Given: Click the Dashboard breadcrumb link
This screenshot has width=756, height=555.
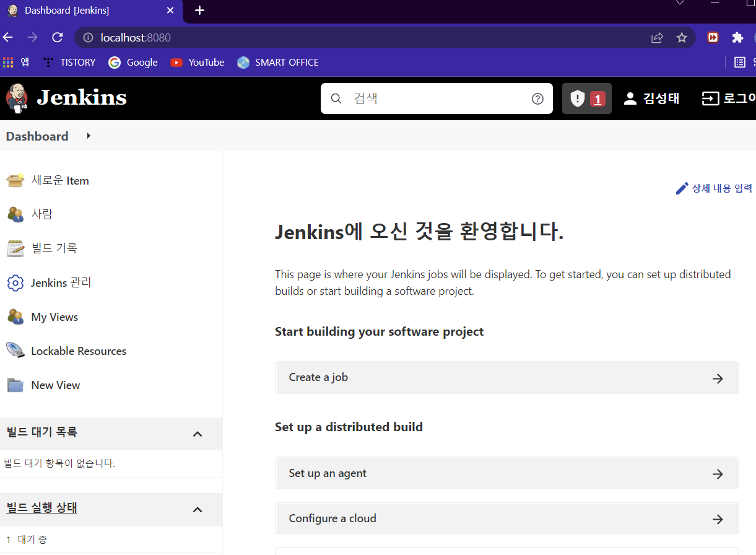Looking at the screenshot, I should pos(37,136).
